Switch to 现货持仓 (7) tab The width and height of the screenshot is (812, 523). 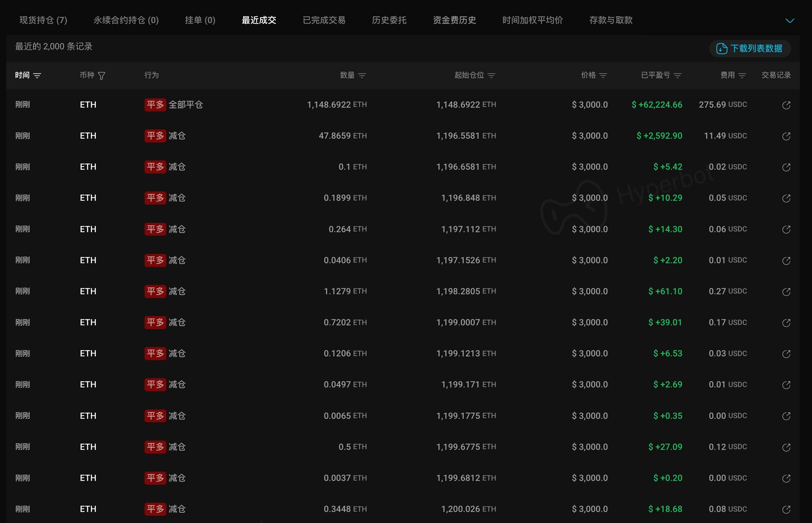click(x=43, y=20)
